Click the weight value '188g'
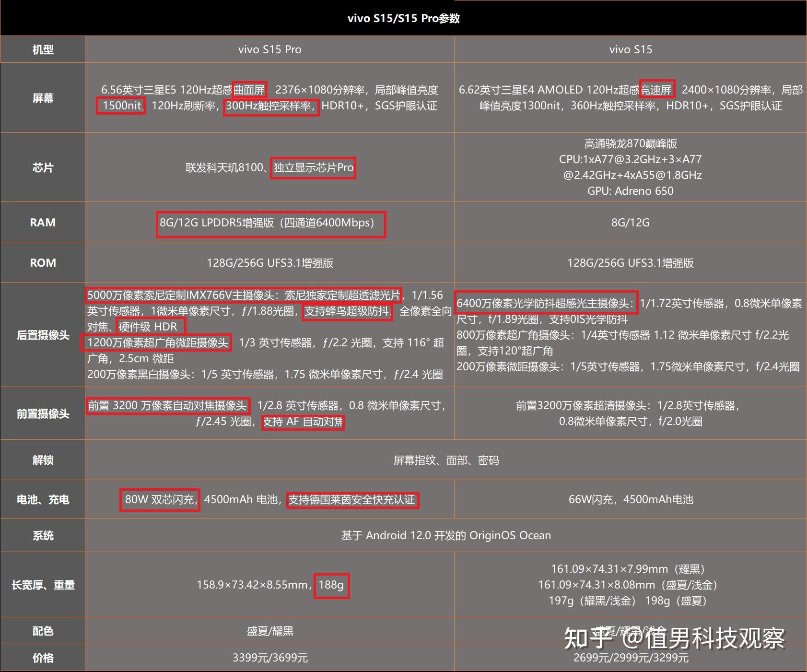The width and height of the screenshot is (807, 672). (331, 585)
